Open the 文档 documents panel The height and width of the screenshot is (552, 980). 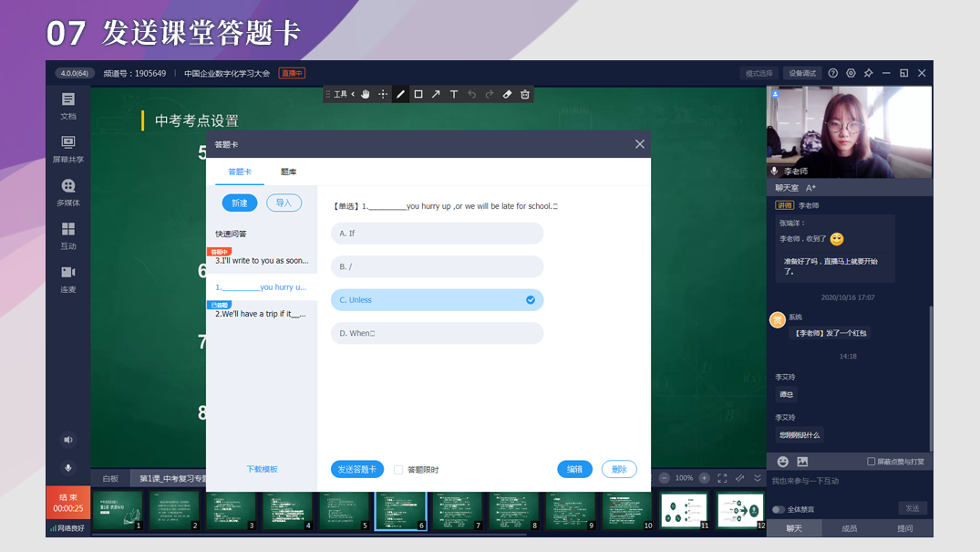pos(68,106)
